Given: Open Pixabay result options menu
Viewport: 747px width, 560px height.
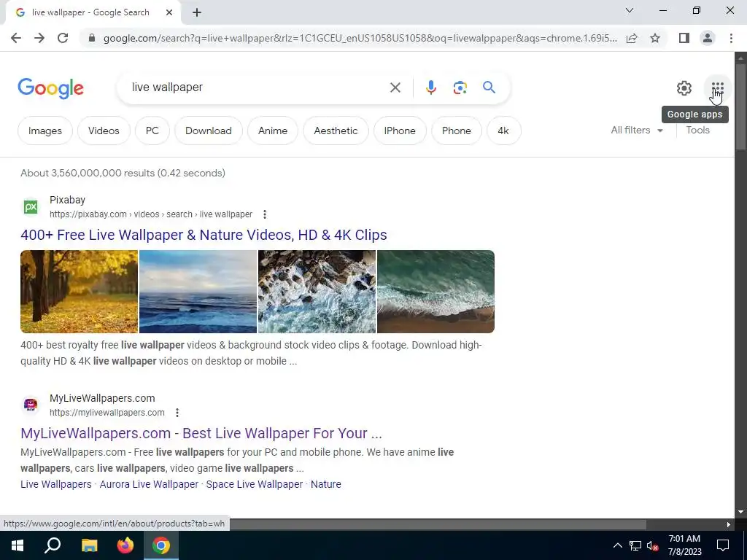Looking at the screenshot, I should click(264, 214).
